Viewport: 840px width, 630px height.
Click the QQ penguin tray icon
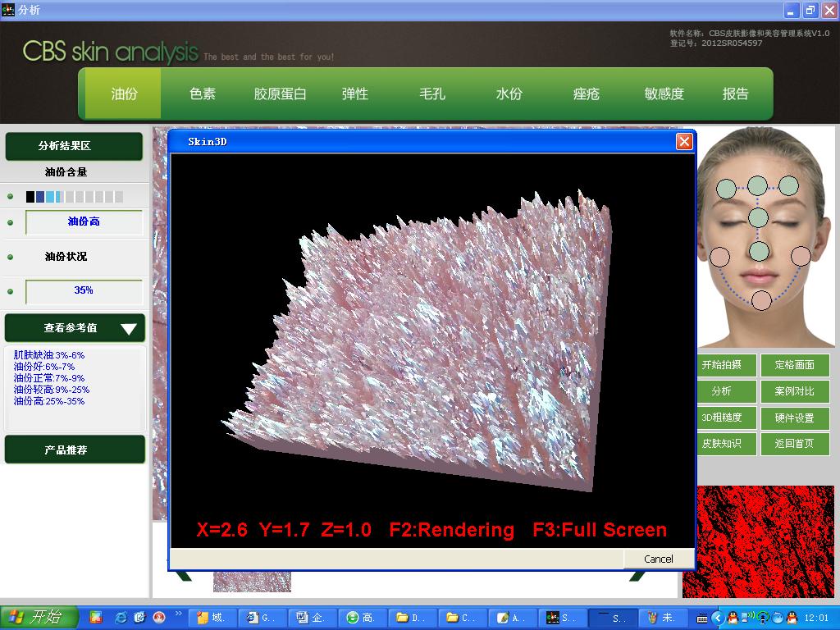pos(732,618)
